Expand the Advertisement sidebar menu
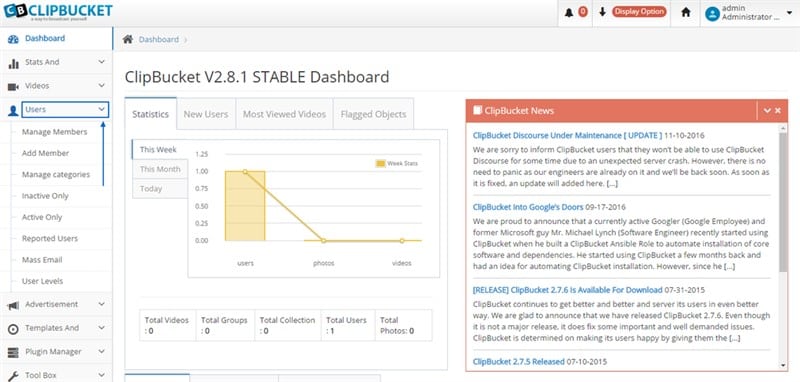Image resolution: width=800 pixels, height=382 pixels. [x=101, y=304]
